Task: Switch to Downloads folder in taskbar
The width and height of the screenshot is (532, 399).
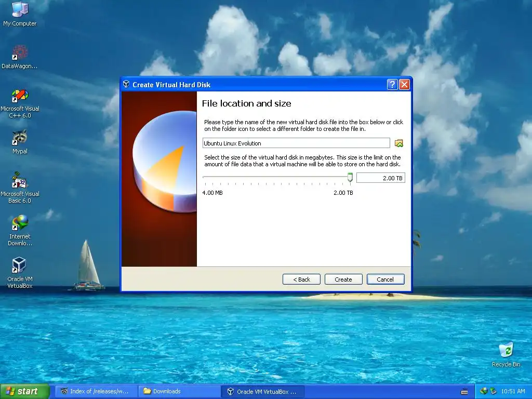Action: [179, 391]
